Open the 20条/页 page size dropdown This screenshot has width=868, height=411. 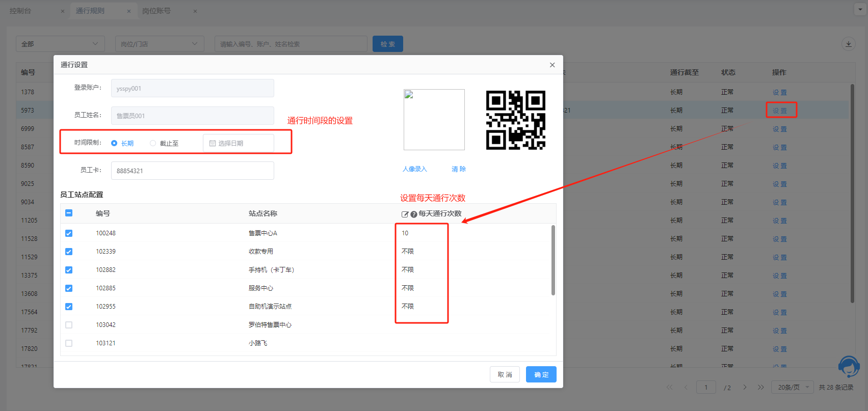coord(793,388)
